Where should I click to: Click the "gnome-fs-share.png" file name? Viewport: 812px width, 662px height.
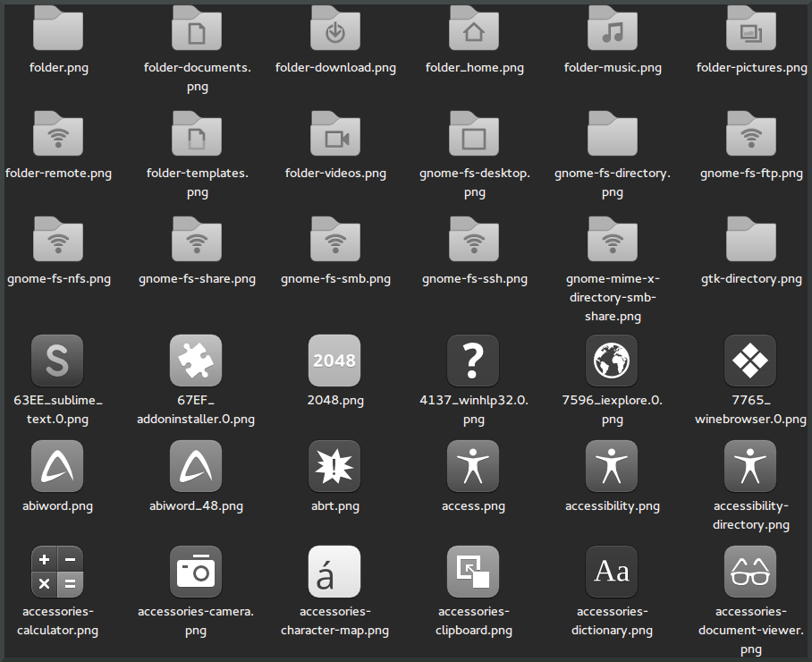tap(198, 279)
